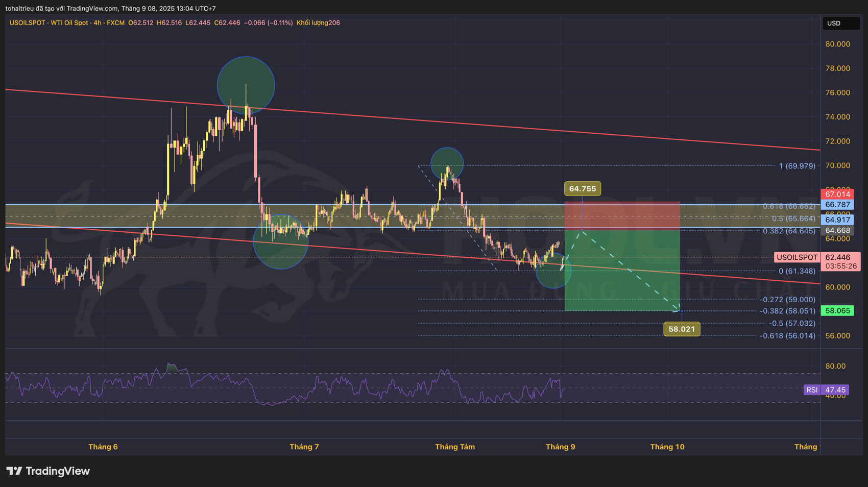Click the green 58.065 price axis label
This screenshot has height=487, width=868.
point(837,310)
